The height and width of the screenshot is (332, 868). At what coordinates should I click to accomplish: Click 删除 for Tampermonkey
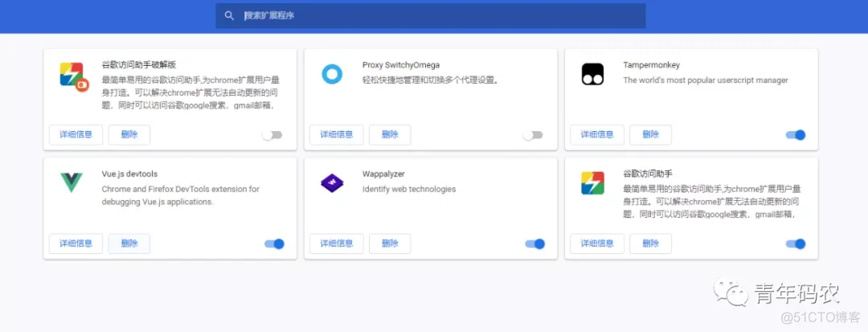(650, 135)
